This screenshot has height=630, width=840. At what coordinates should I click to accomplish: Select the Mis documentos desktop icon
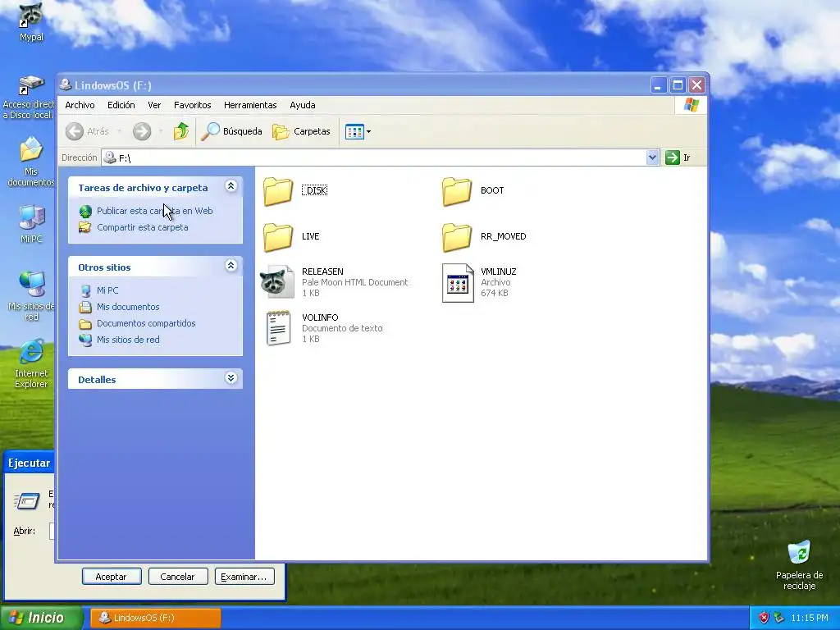pyautogui.click(x=31, y=162)
